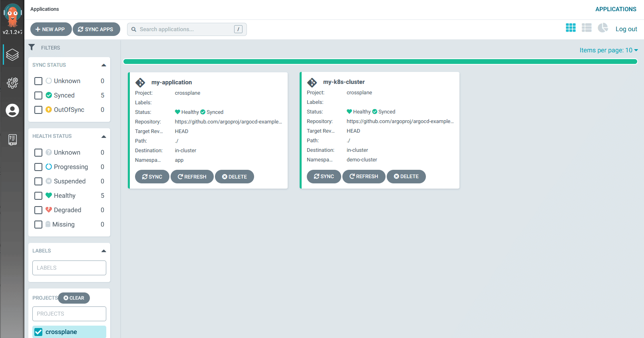
Task: Open the my-application title
Action: coord(171,82)
